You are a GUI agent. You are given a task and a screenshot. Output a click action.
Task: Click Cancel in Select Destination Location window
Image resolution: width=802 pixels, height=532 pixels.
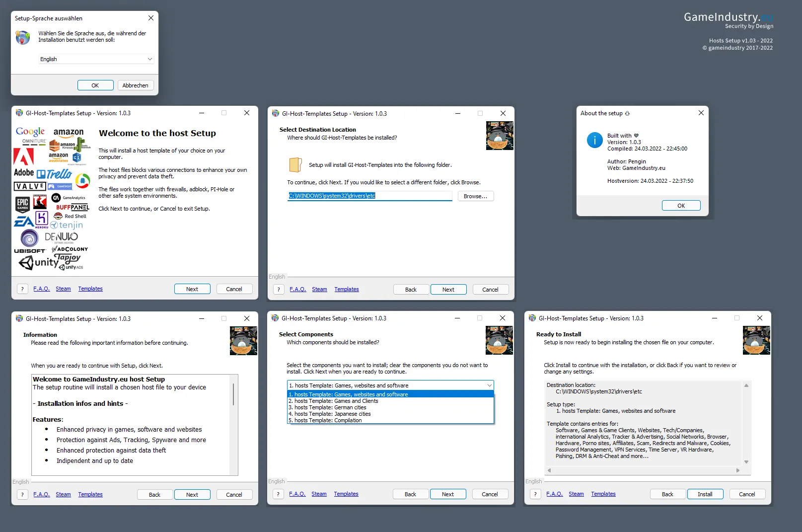click(490, 290)
